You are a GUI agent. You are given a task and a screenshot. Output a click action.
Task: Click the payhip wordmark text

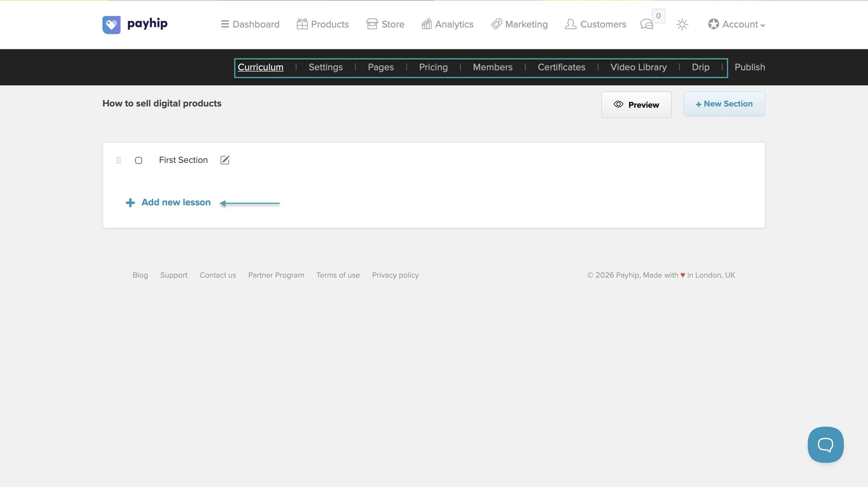[148, 24]
